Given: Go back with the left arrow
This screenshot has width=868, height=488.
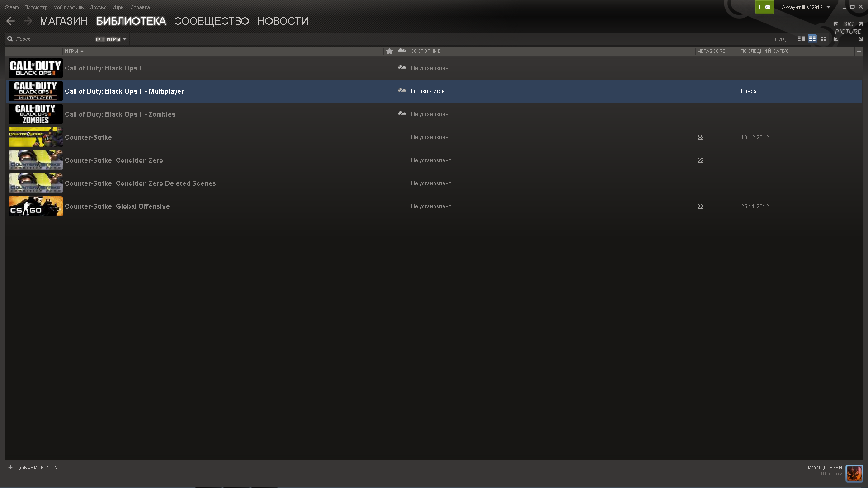Looking at the screenshot, I should [x=11, y=21].
